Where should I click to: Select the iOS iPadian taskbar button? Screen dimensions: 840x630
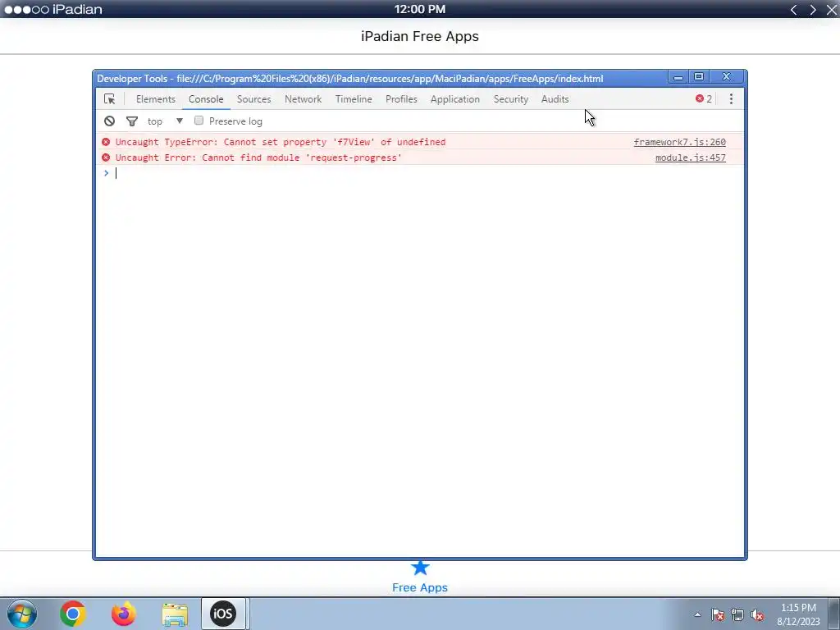click(x=223, y=614)
